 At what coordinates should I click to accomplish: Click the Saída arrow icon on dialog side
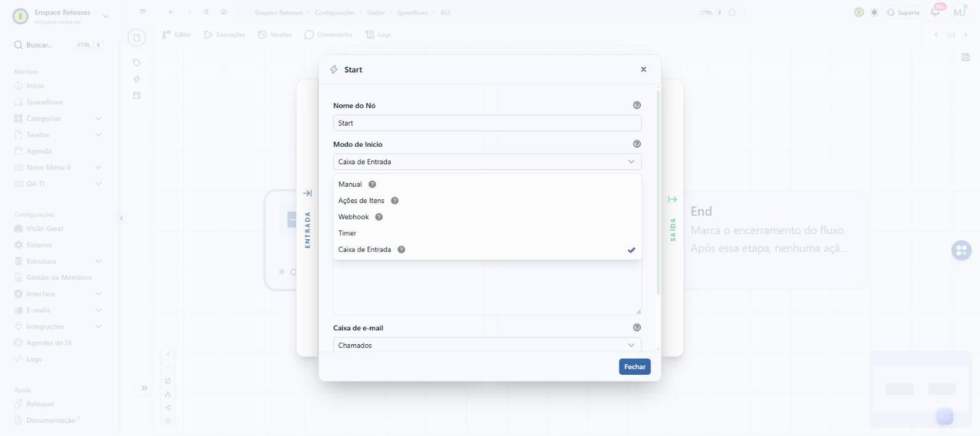coord(672,199)
